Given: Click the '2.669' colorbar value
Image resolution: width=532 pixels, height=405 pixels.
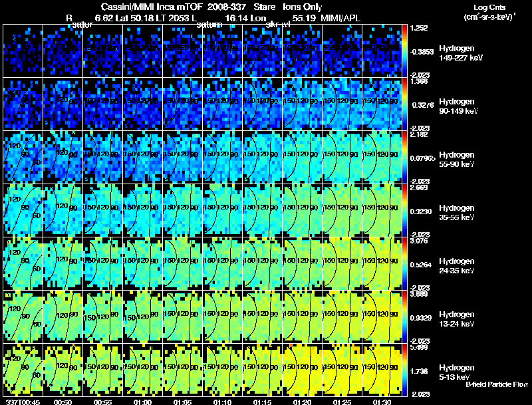Looking at the screenshot, I should 419,188.
